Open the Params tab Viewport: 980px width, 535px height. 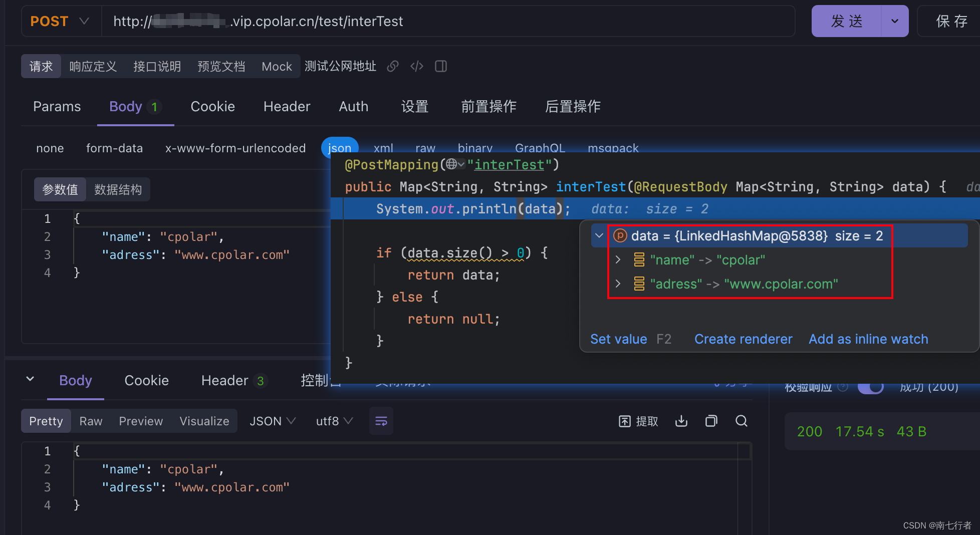point(57,107)
